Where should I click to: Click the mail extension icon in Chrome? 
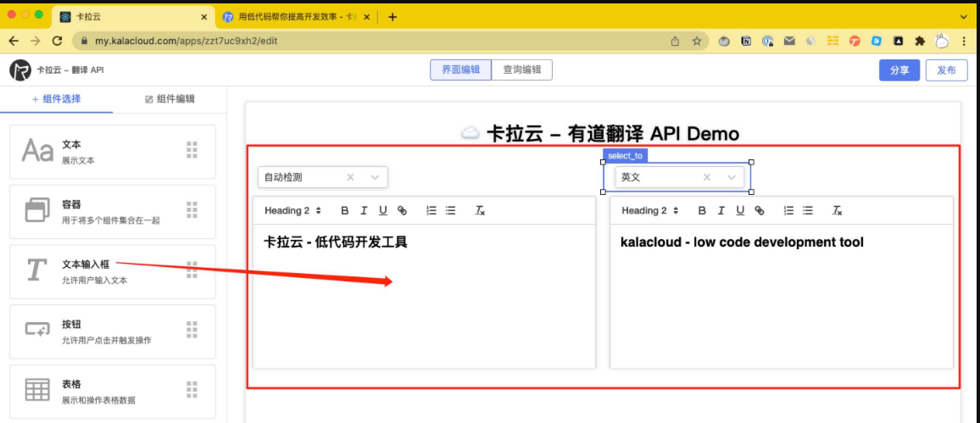pyautogui.click(x=789, y=41)
